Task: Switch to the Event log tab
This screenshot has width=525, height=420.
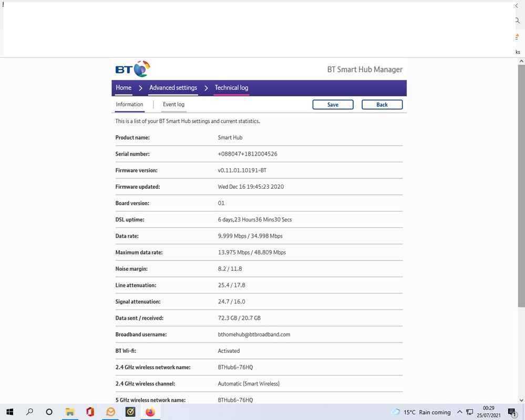Action: (173, 105)
